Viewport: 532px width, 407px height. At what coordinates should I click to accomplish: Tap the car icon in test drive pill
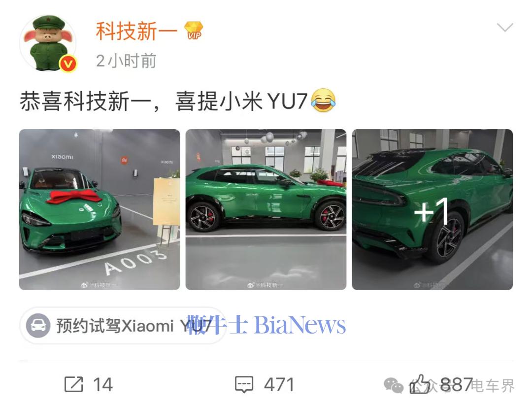(x=38, y=325)
